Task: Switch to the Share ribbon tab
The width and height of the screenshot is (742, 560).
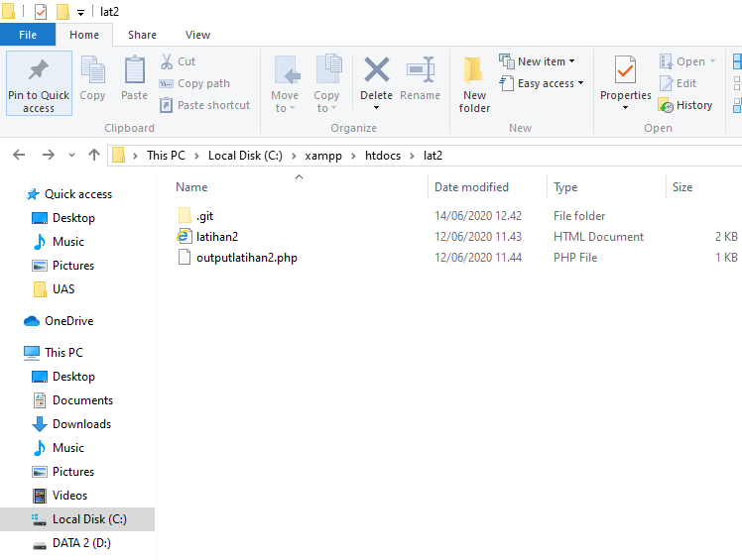Action: [142, 35]
